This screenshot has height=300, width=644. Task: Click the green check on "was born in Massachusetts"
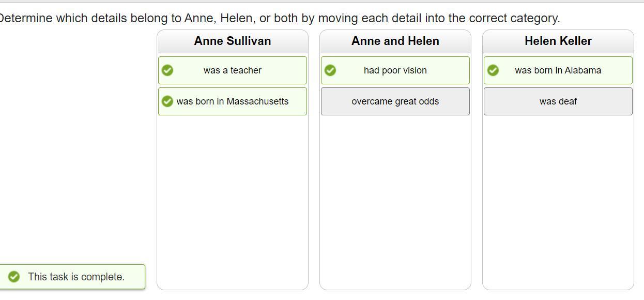click(x=167, y=101)
